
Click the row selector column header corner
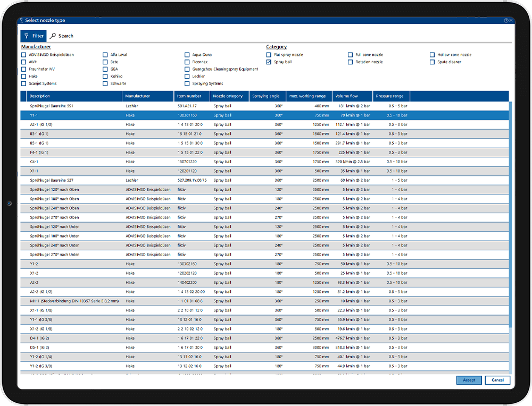(23, 96)
